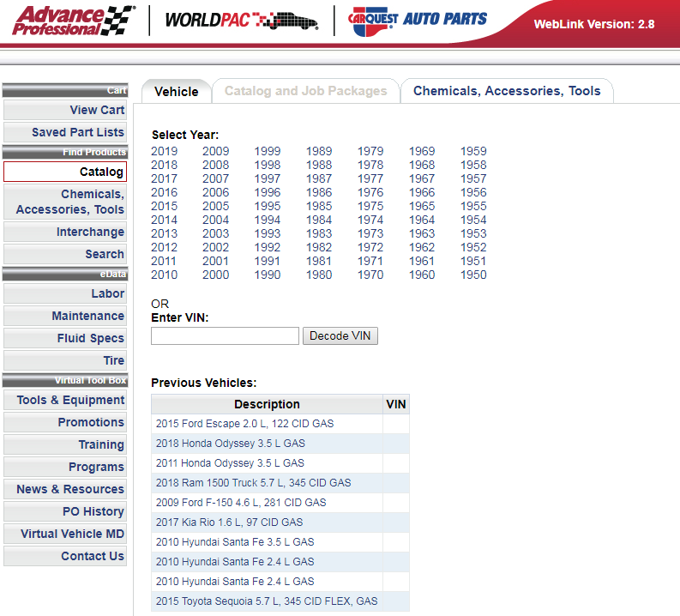Click the Carquest Auto Parts logo
Viewport: 680px width, 616px height.
(x=418, y=21)
